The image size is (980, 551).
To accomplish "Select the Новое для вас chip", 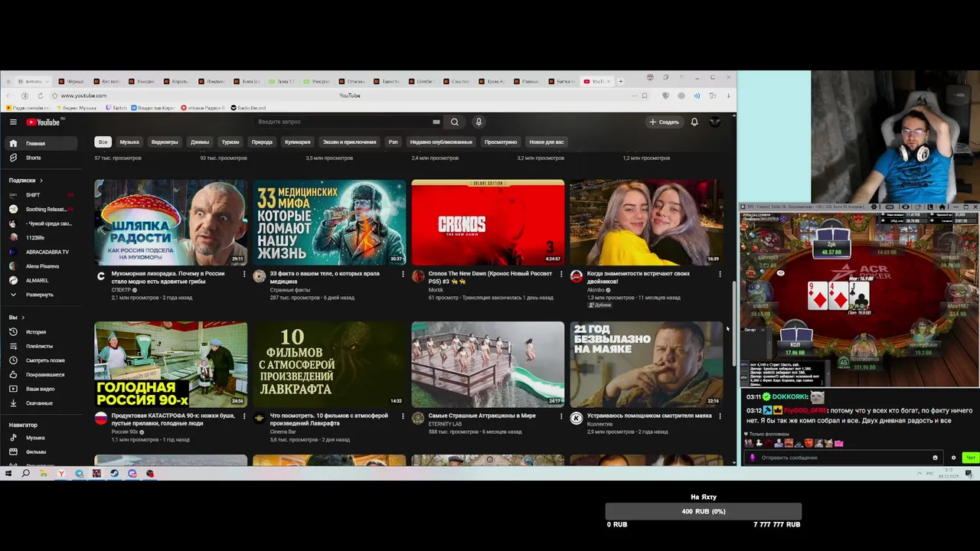I will pos(547,142).
